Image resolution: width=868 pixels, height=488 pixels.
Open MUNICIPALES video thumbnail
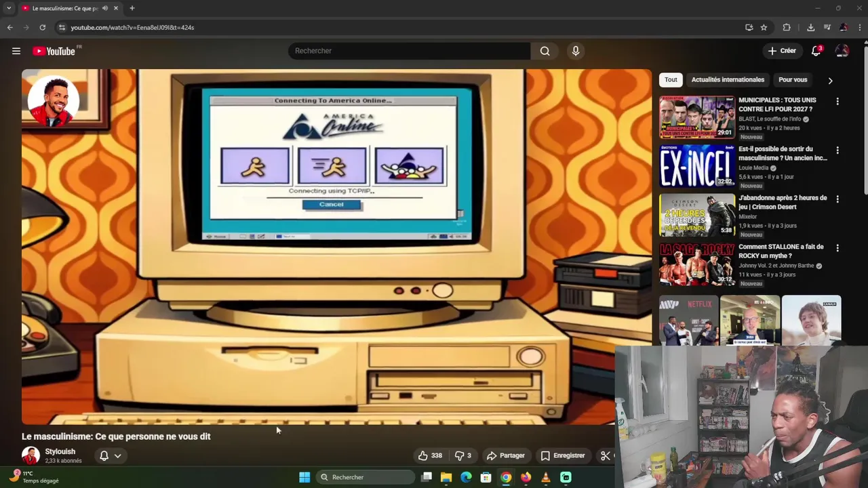pos(697,117)
